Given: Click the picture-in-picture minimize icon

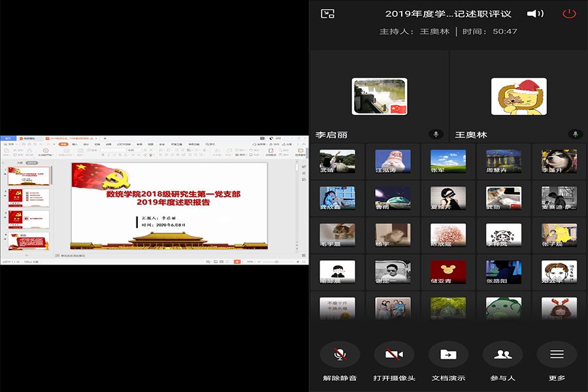Looking at the screenshot, I should (x=328, y=14).
